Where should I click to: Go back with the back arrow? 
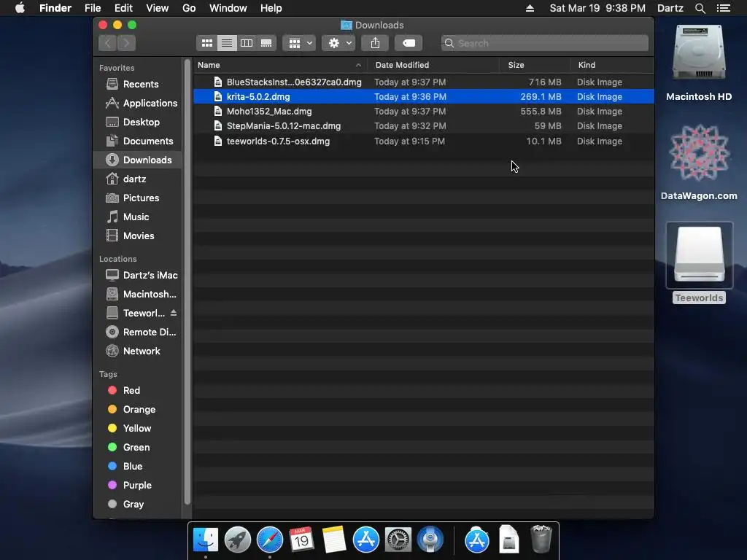tap(108, 43)
